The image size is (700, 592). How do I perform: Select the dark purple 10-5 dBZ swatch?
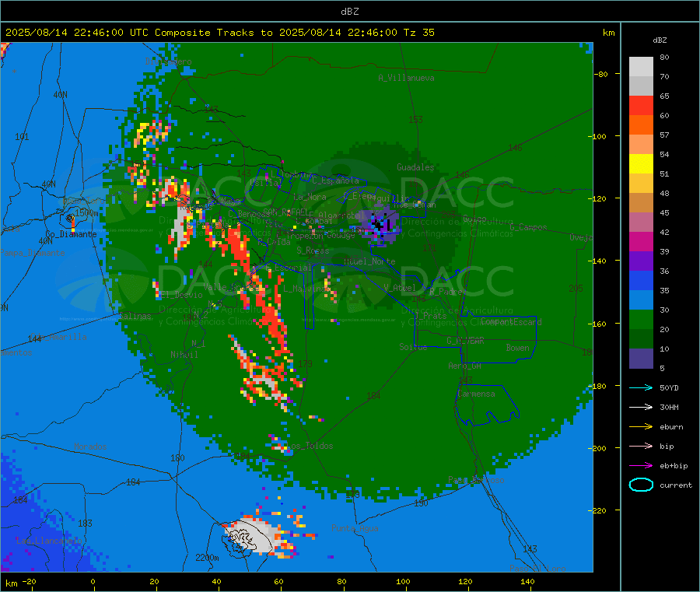coord(641,359)
